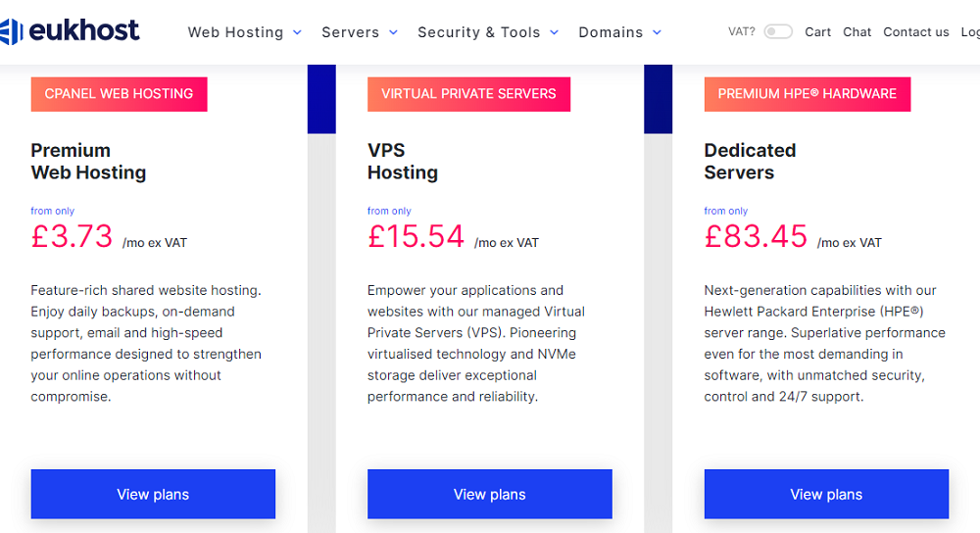
Task: Click the VPS Hosting heading
Action: click(403, 162)
